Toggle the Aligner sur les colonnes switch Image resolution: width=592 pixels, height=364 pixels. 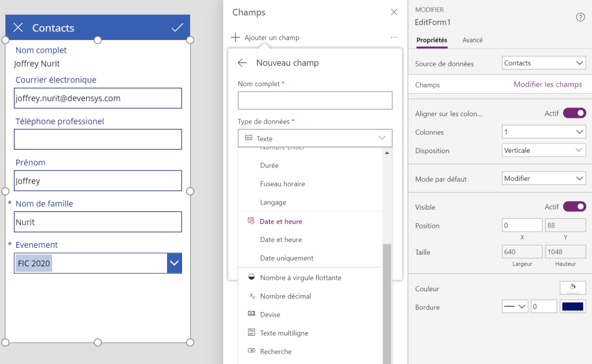[x=574, y=113]
